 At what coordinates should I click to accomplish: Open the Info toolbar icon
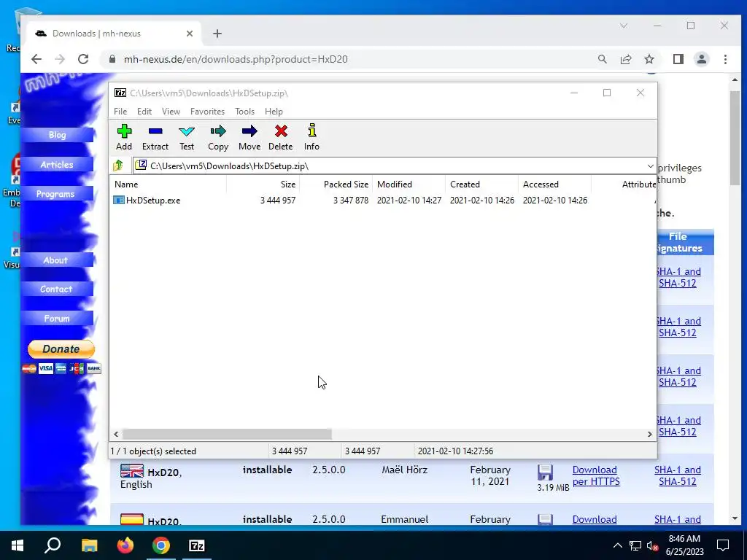[312, 130]
